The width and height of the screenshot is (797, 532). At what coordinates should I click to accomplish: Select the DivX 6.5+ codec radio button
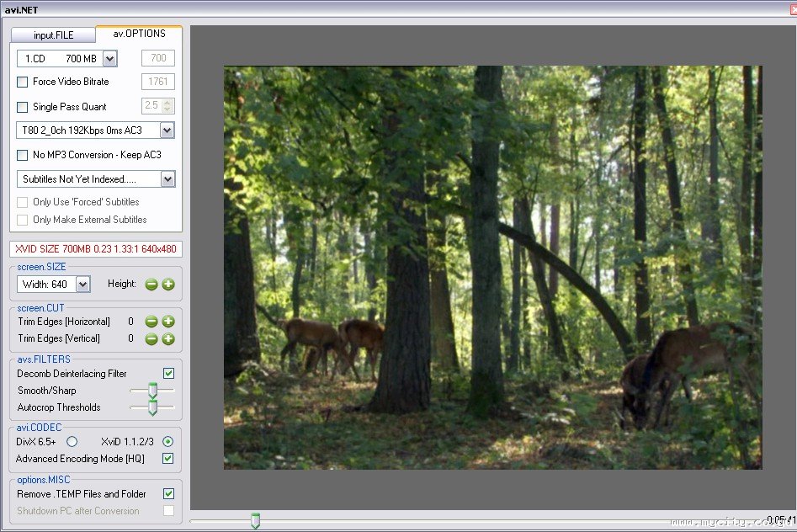click(x=72, y=441)
